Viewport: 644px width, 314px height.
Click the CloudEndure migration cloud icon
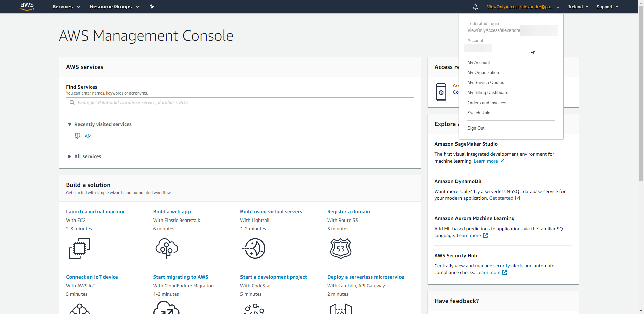coord(166,307)
